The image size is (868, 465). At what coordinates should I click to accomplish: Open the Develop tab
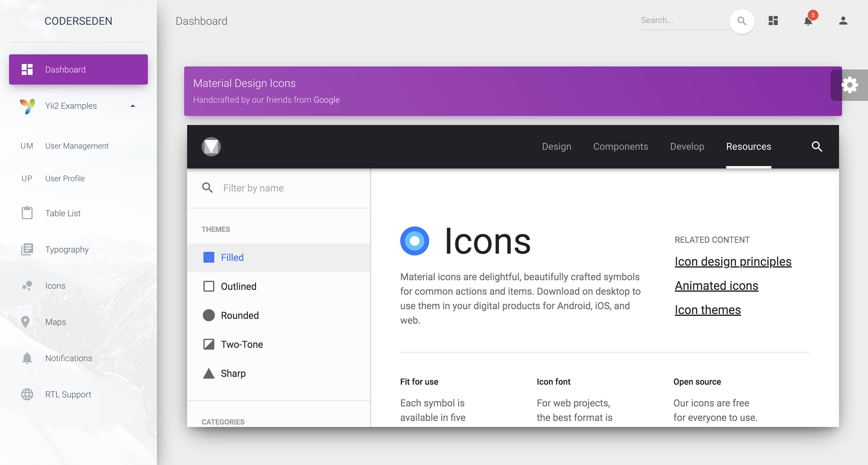click(687, 146)
